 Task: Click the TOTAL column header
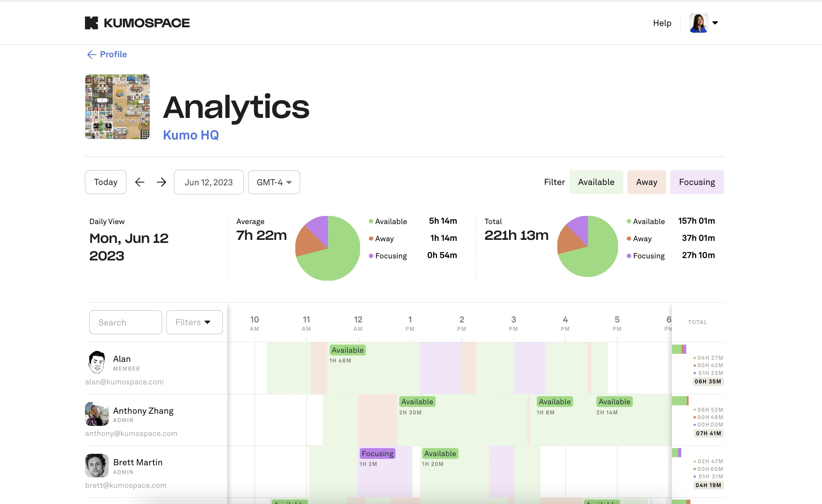point(697,322)
